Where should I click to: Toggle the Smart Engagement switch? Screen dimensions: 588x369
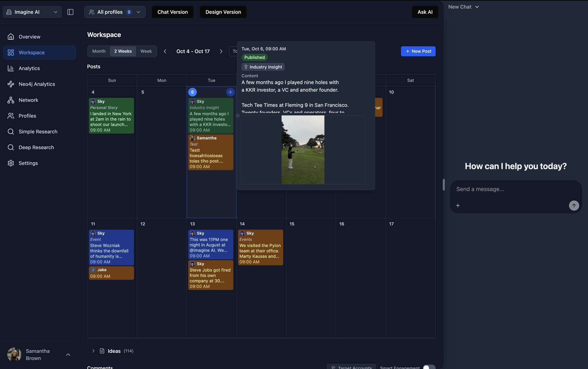(x=429, y=367)
